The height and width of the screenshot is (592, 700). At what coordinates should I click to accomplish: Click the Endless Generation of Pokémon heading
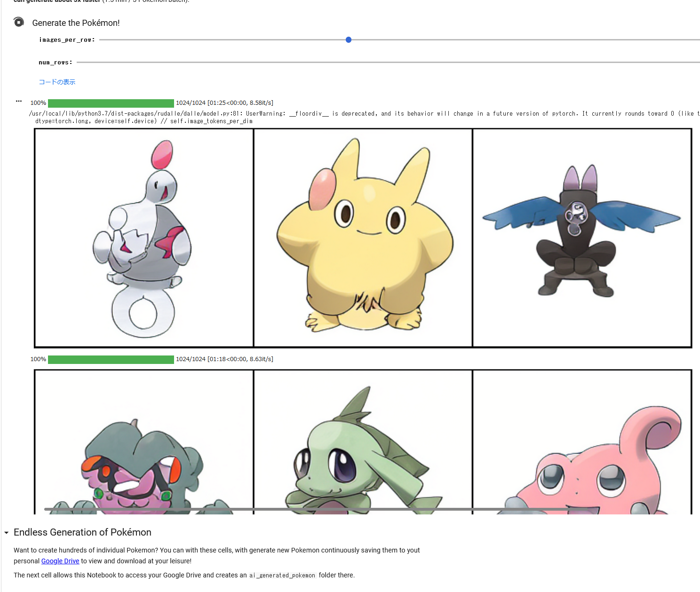click(82, 532)
